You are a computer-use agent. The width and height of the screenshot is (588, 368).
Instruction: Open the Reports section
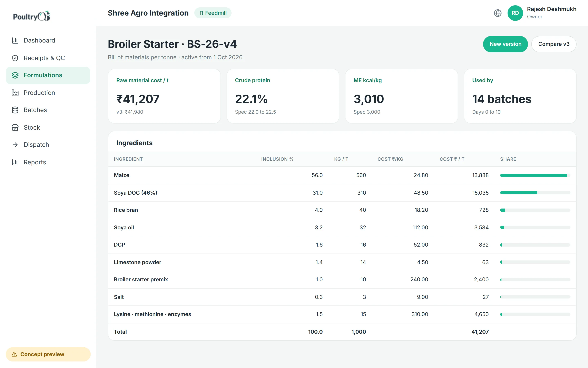(x=48, y=162)
